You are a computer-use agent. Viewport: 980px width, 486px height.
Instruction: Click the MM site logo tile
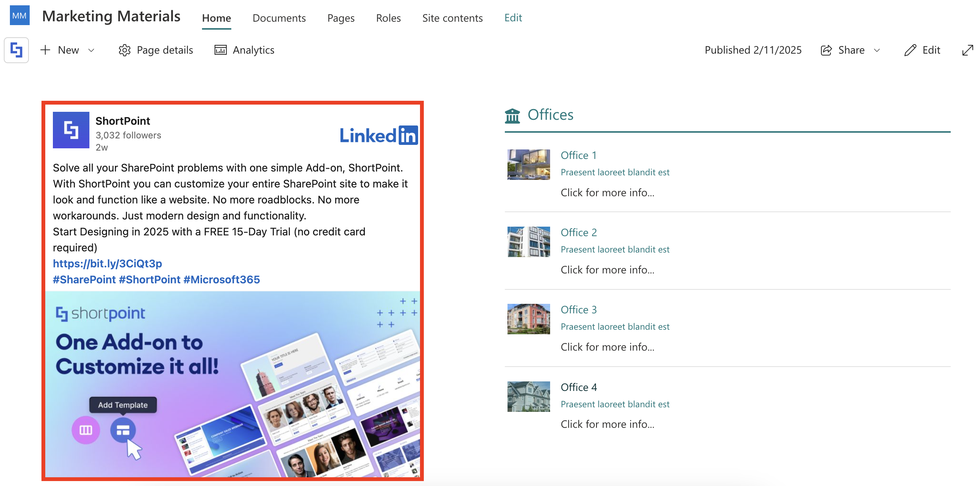pos(19,16)
